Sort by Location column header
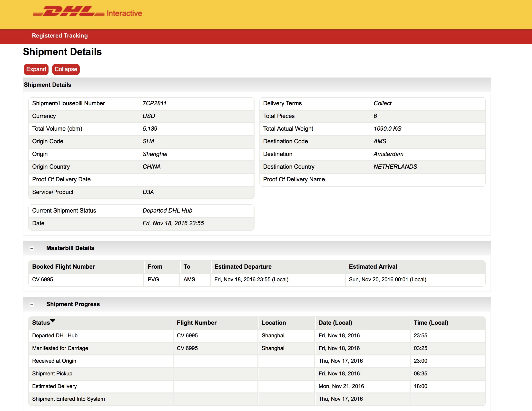Screen dimensions: 532x411 click(x=274, y=323)
